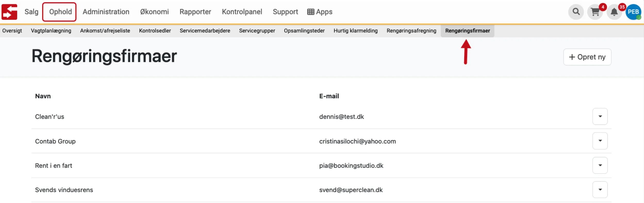The image size is (644, 203).
Task: Open the Rent i en fart row dropdown
Action: tap(600, 166)
